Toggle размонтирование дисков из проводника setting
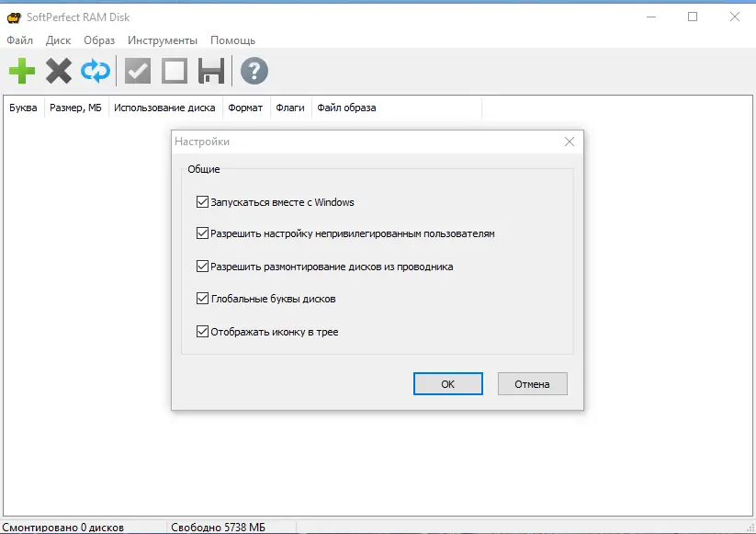 [202, 267]
